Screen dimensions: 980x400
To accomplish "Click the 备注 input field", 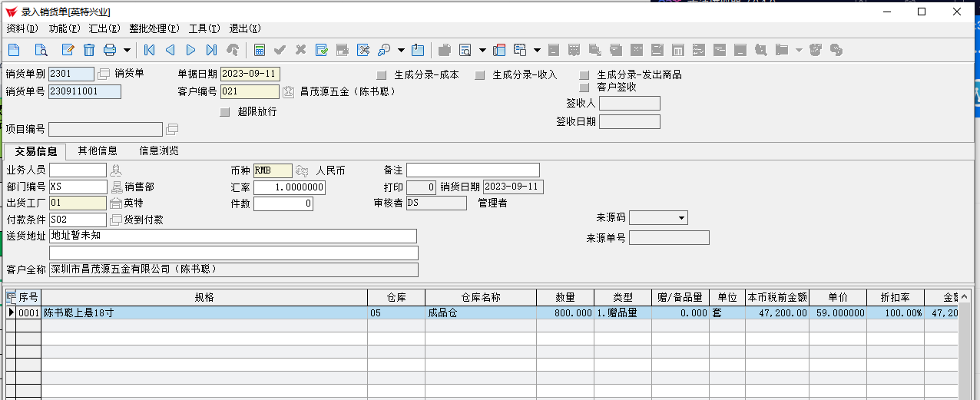I will (x=472, y=170).
